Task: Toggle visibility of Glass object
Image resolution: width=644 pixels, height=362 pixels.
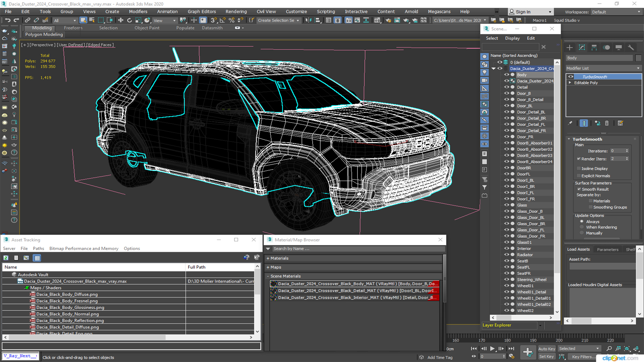Action: coord(507,205)
